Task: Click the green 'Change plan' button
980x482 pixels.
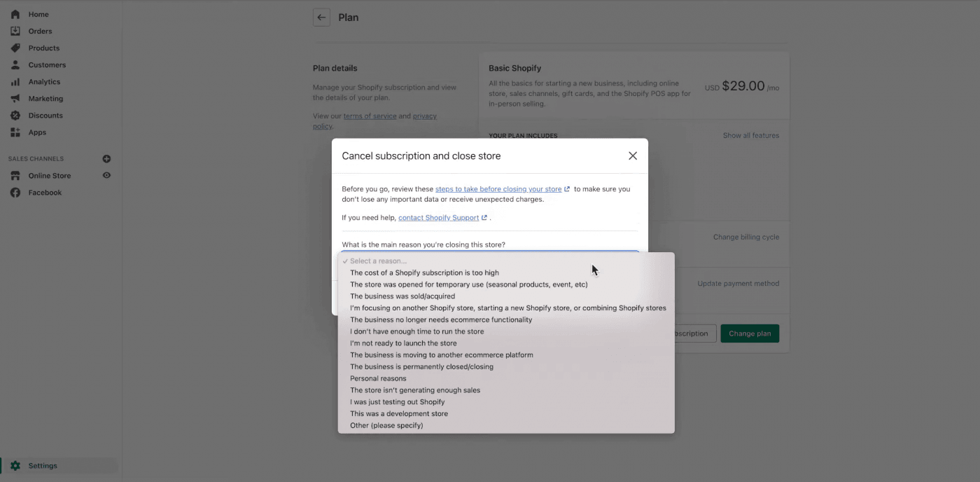Action: pos(750,333)
